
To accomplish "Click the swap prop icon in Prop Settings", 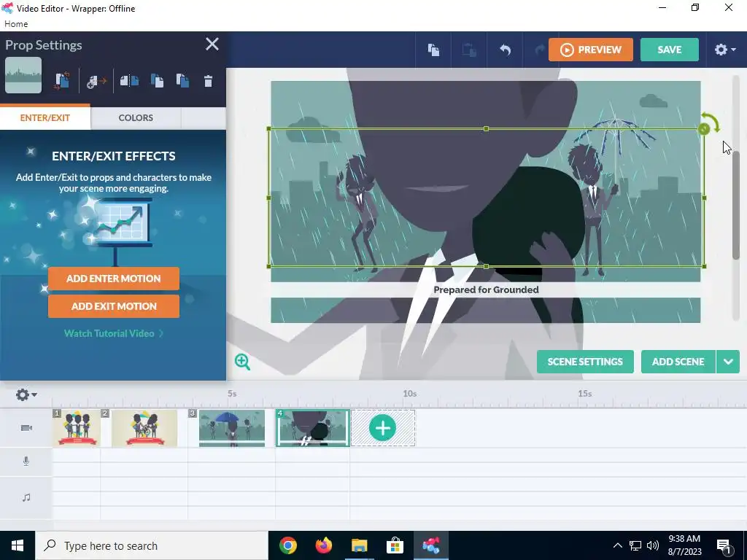I will 62,80.
